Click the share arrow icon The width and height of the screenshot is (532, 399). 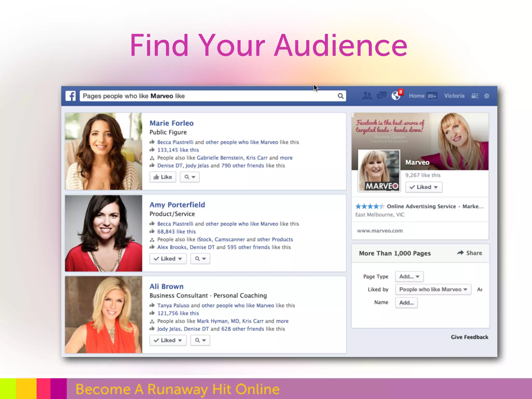460,253
